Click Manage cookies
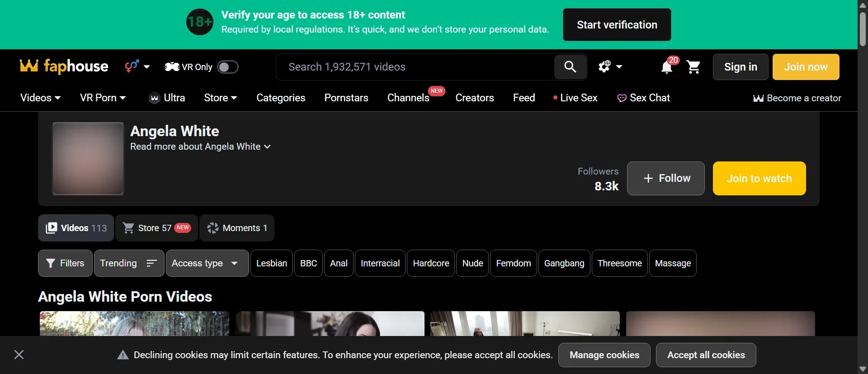The height and width of the screenshot is (374, 868). 604,355
